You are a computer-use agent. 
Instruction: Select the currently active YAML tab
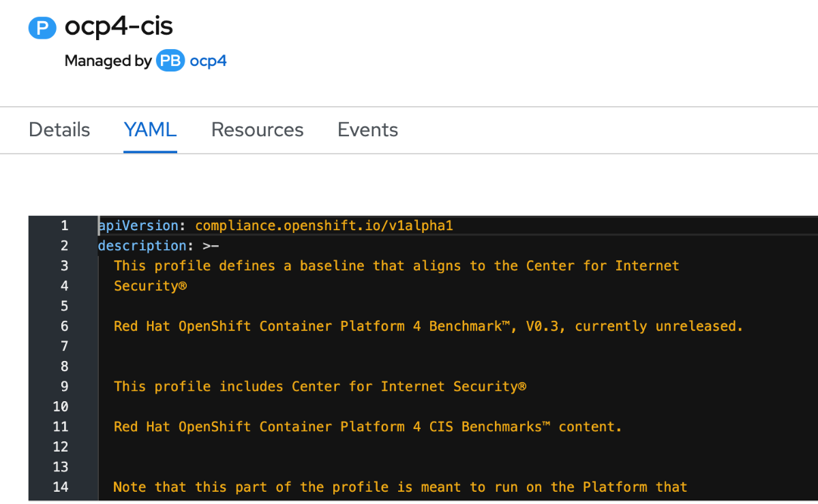(x=150, y=129)
